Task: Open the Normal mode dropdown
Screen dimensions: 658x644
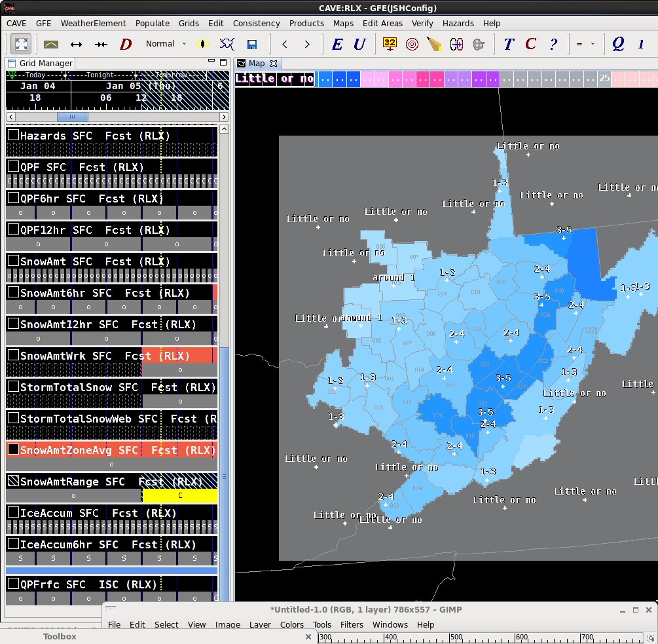Action: [x=166, y=44]
